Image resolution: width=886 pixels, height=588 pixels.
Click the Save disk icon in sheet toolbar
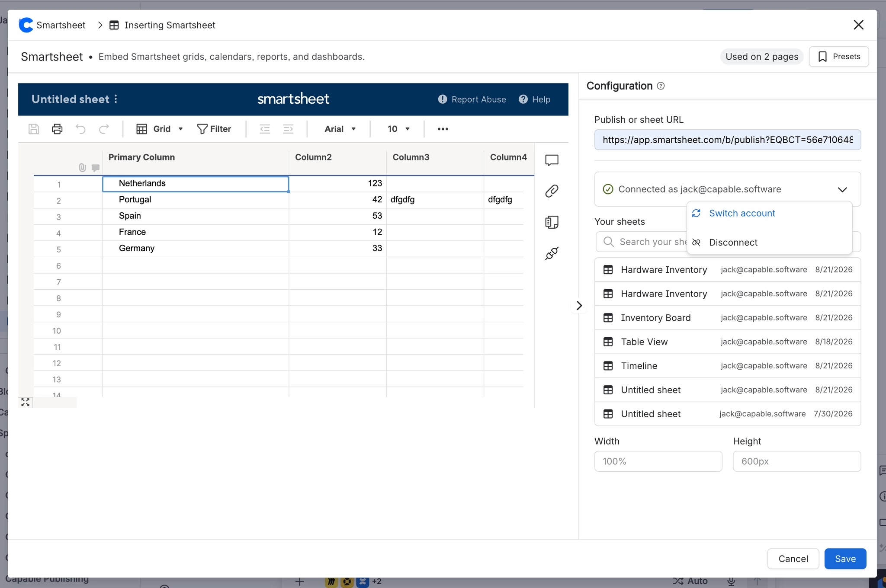pyautogui.click(x=34, y=129)
